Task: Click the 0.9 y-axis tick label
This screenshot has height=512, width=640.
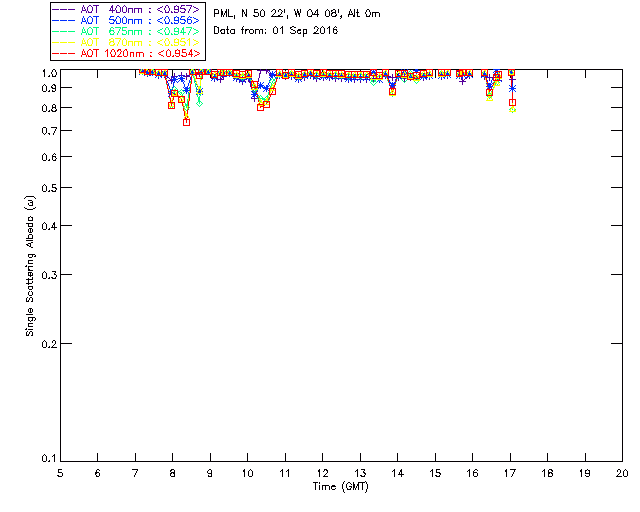Action: [x=49, y=88]
